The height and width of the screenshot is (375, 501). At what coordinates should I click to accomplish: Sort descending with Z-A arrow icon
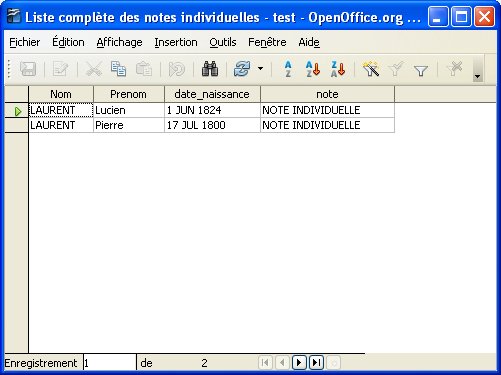pyautogui.click(x=338, y=69)
